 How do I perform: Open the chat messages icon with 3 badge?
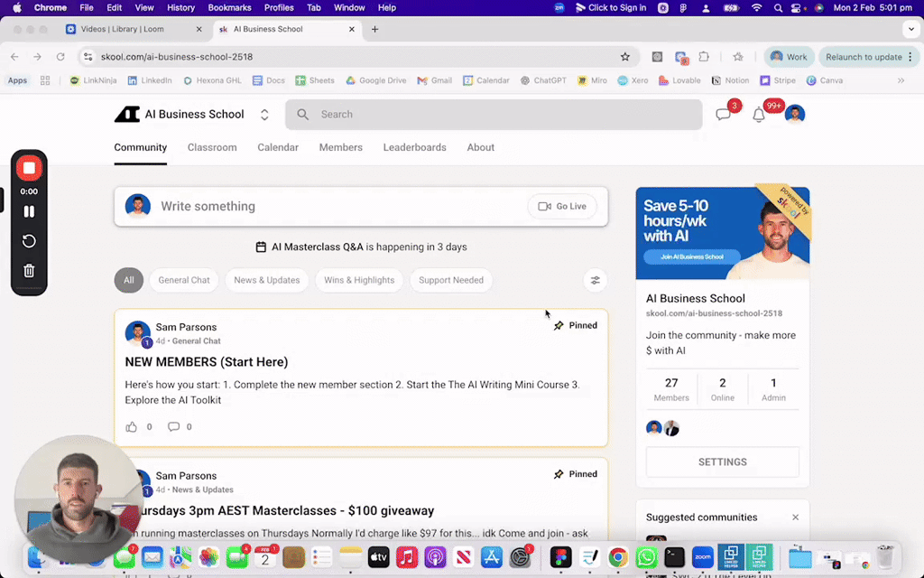pyautogui.click(x=723, y=115)
